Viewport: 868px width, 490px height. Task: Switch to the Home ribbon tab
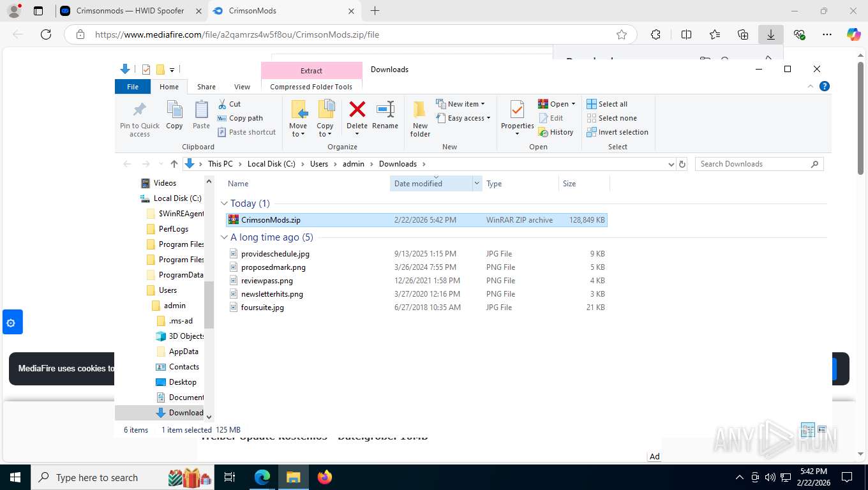(x=169, y=87)
